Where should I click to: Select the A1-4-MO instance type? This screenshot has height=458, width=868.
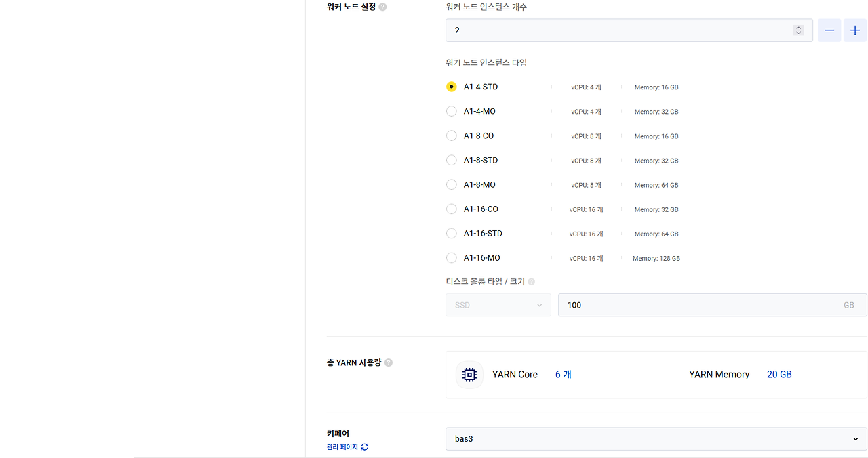tap(451, 111)
